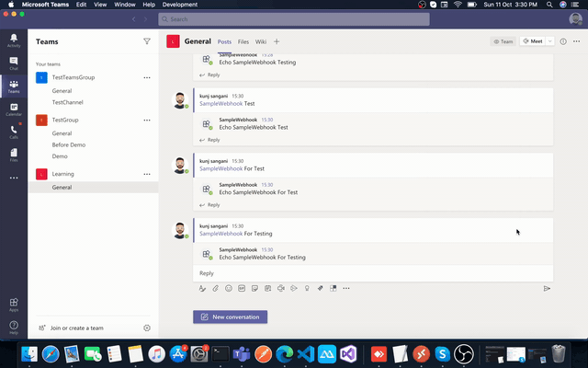Start a New conversation

(231, 316)
